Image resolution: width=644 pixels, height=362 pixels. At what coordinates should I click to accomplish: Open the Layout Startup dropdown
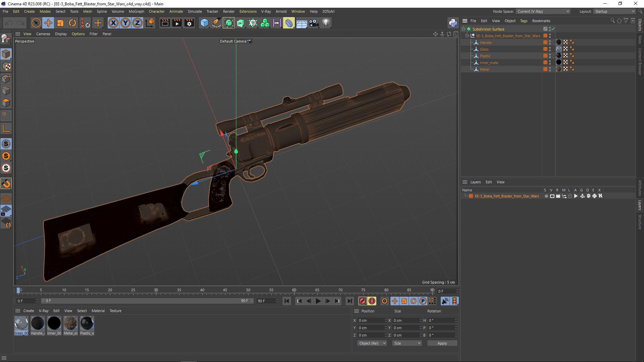(x=614, y=11)
